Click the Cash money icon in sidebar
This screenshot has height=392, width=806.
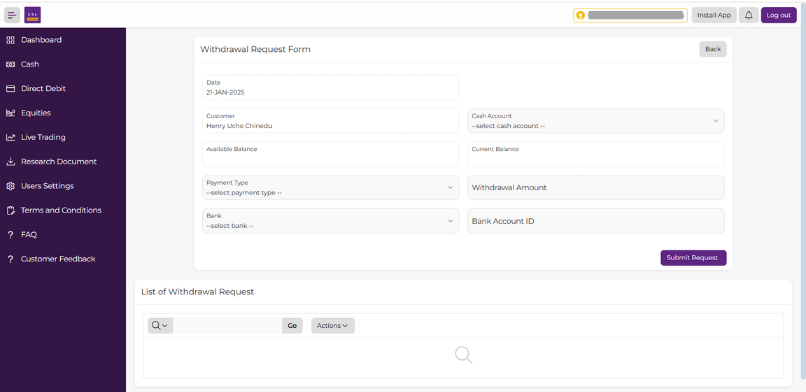pos(10,64)
